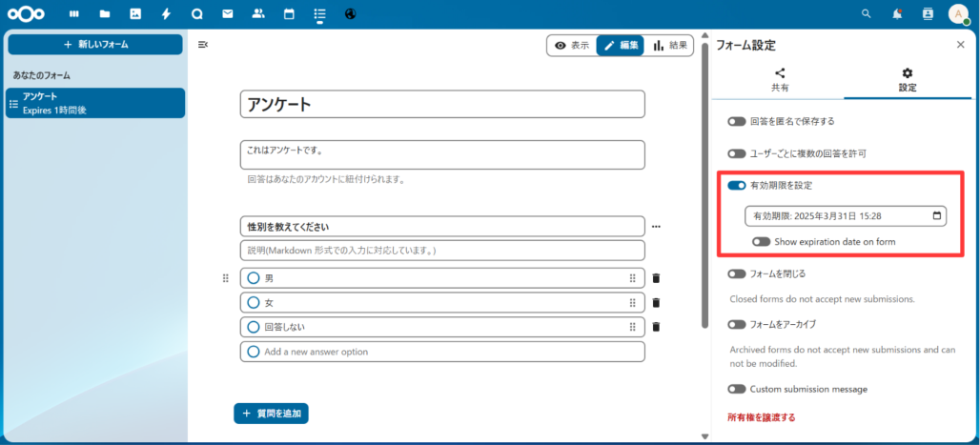
Task: Switch to the 結果 view
Action: click(x=670, y=45)
